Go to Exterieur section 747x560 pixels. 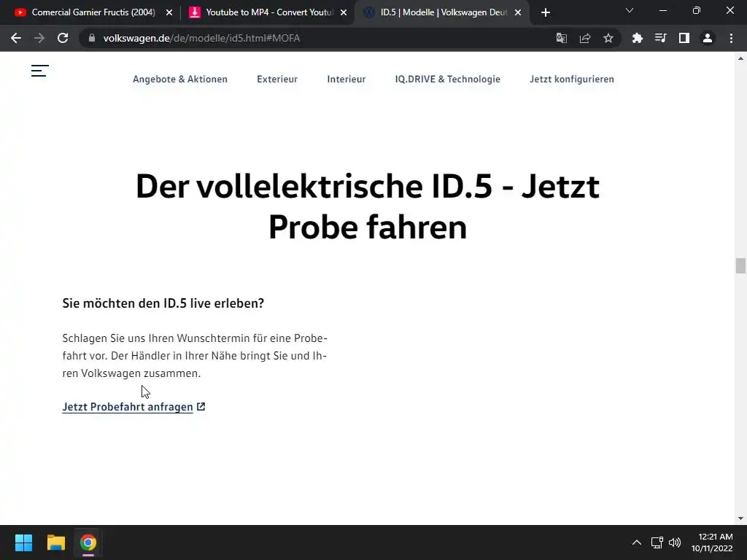(277, 79)
